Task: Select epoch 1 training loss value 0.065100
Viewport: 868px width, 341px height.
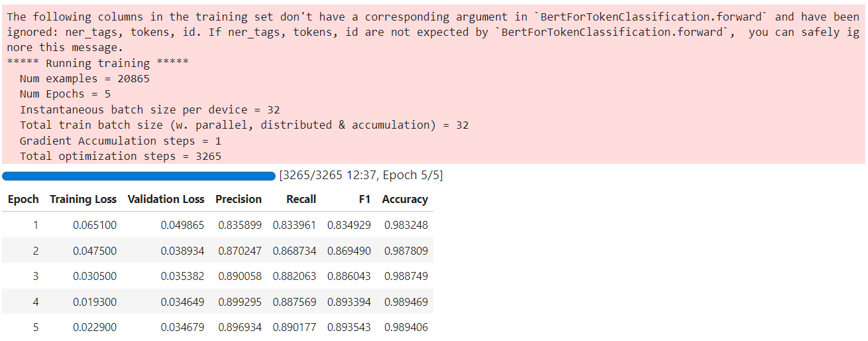Action: click(95, 225)
